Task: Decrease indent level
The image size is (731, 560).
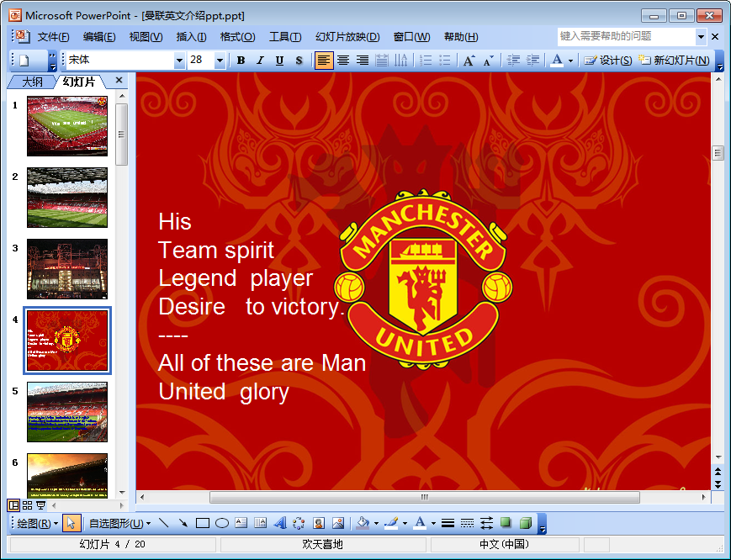Action: (x=513, y=60)
